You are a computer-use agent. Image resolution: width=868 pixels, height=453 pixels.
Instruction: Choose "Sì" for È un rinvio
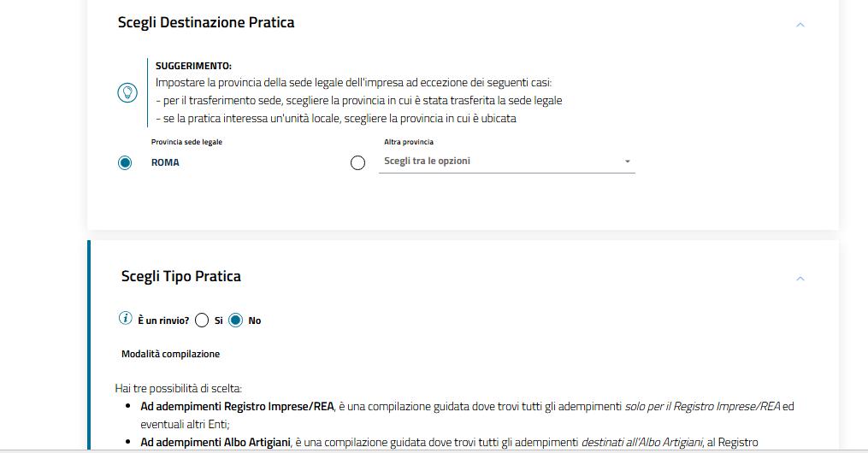point(202,321)
